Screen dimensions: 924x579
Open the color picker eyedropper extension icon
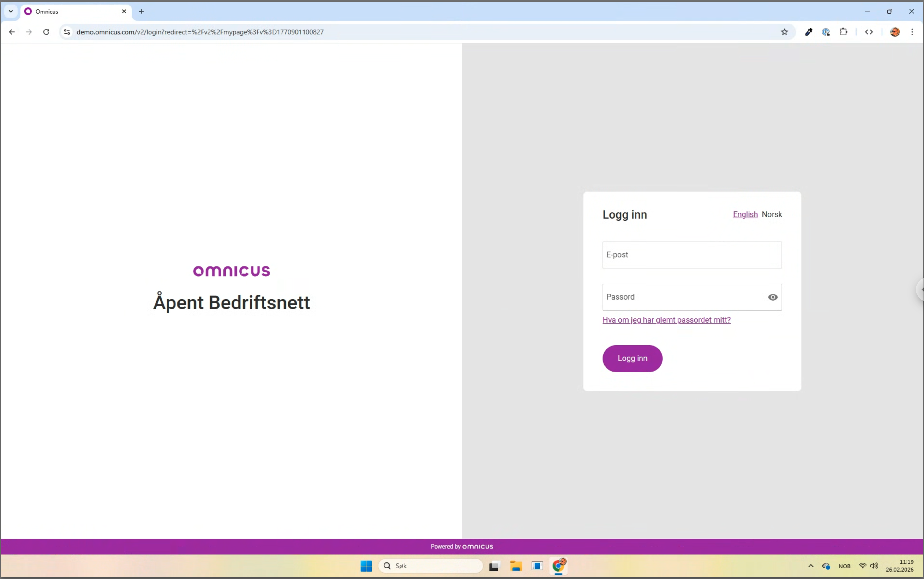coord(809,32)
